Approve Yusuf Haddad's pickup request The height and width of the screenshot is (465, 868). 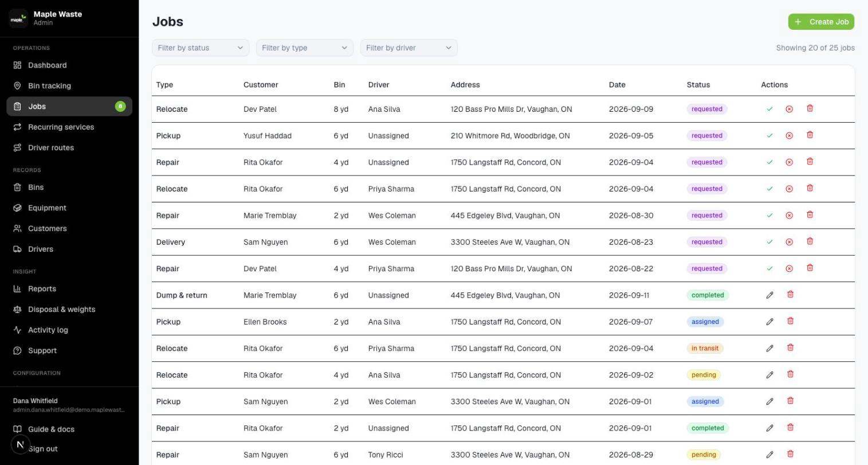(769, 135)
